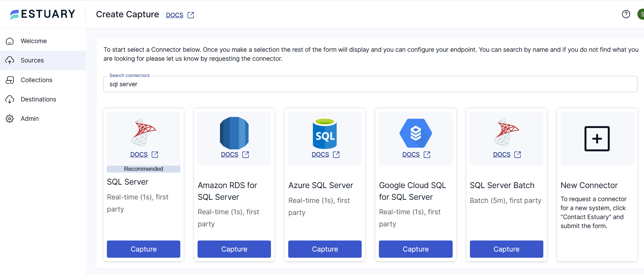
Task: Click the 'Azure SQL Server' title
Action: pos(321,185)
